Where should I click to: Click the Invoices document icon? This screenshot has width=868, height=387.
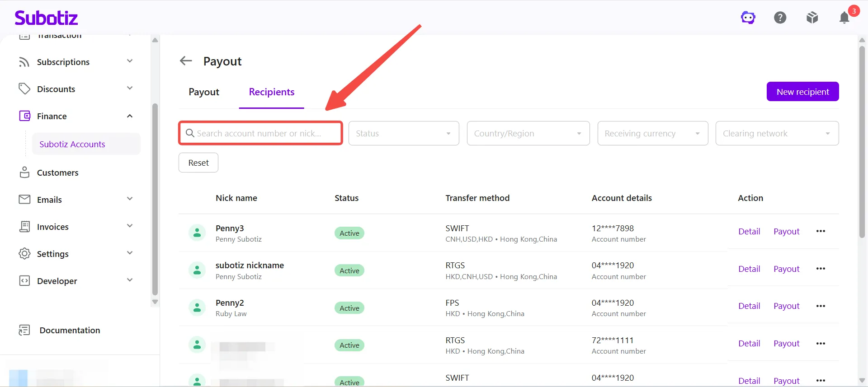pyautogui.click(x=24, y=227)
